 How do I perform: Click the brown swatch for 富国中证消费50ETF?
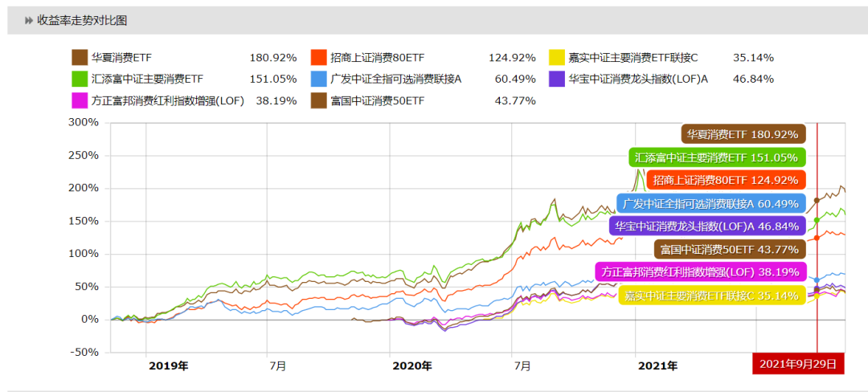pos(319,100)
